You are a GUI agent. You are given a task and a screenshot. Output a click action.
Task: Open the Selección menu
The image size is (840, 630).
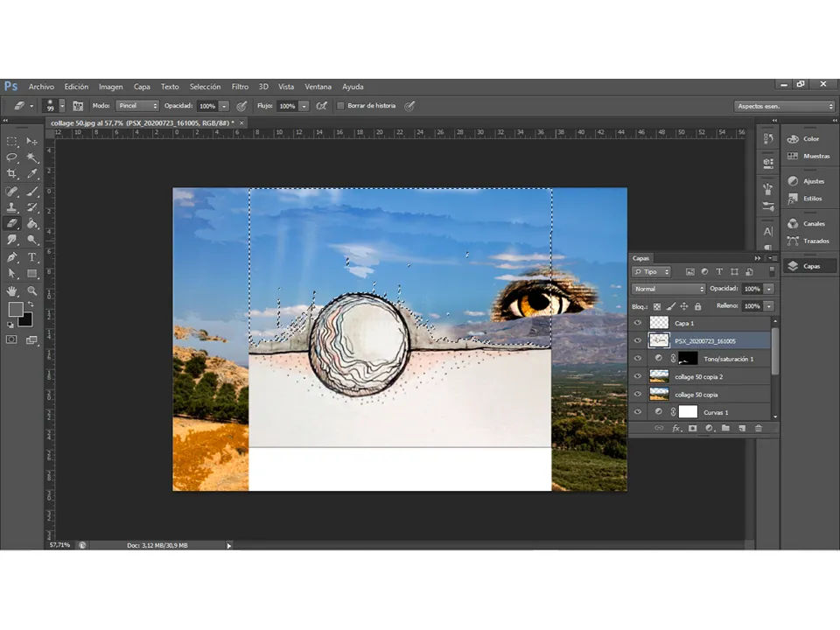[205, 87]
